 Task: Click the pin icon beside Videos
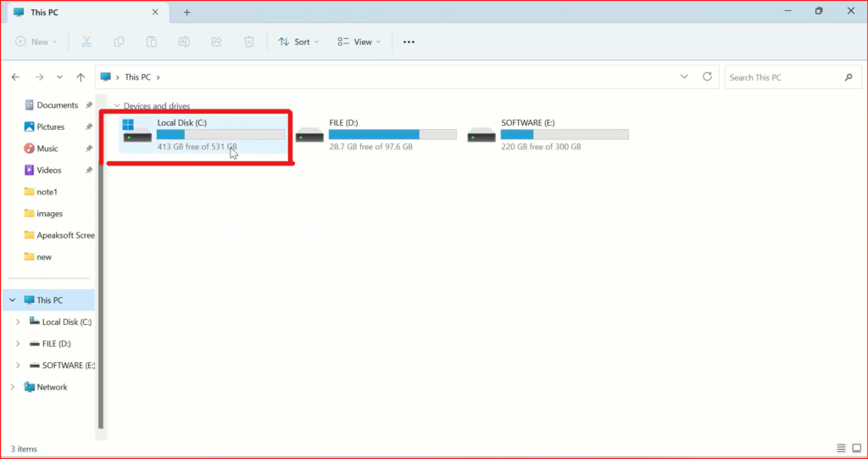tap(88, 171)
